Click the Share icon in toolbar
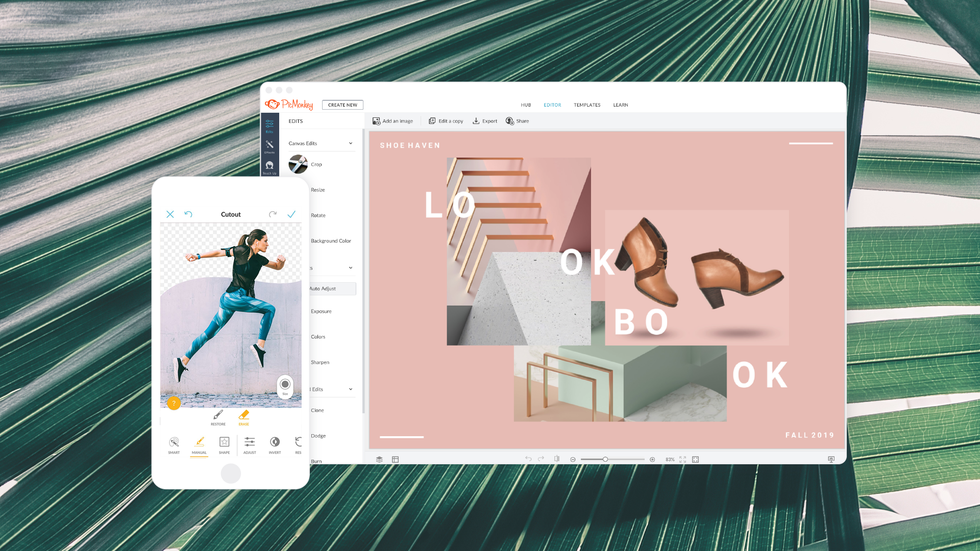The image size is (980, 551). point(509,121)
